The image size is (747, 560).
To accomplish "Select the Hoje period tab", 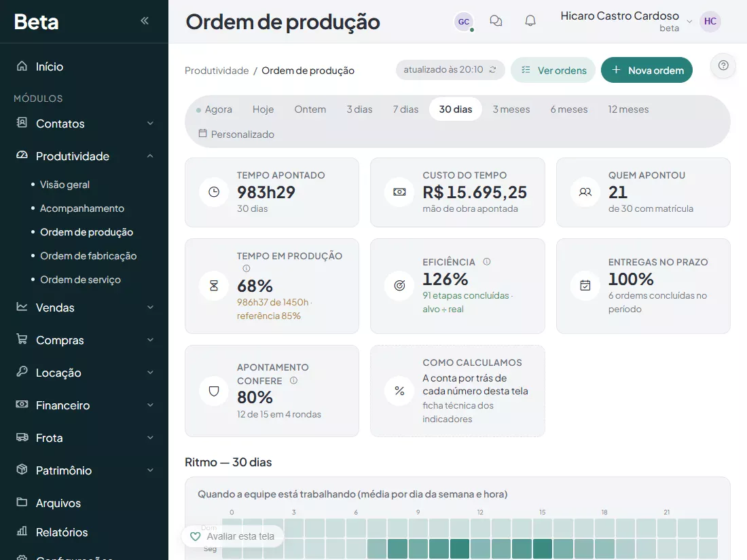I will pyautogui.click(x=263, y=109).
